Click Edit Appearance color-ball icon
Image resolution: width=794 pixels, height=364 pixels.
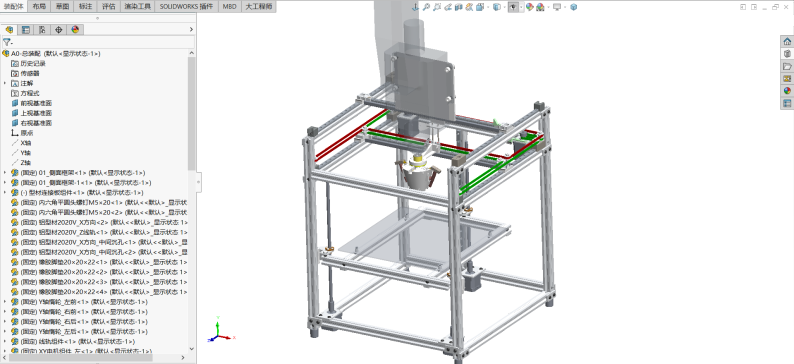coord(530,7)
